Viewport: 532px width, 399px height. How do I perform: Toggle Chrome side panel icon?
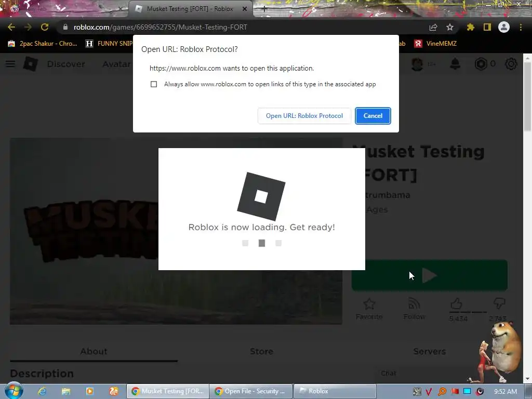487,27
